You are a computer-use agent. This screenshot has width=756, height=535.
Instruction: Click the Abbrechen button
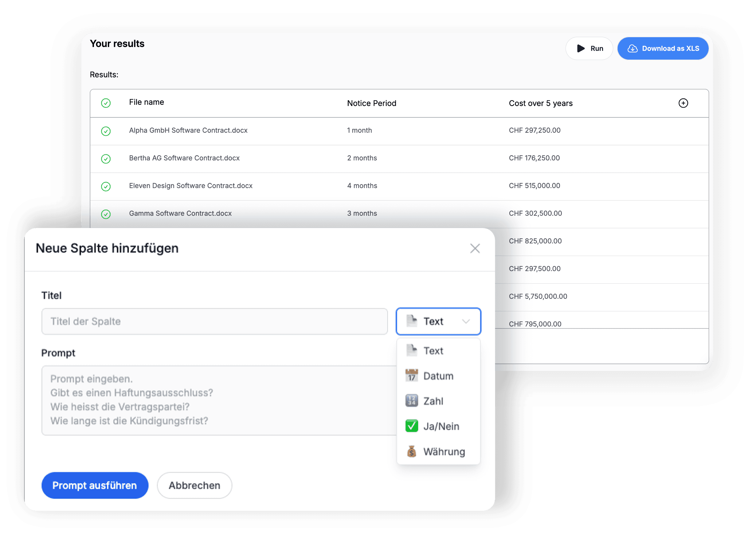click(194, 485)
